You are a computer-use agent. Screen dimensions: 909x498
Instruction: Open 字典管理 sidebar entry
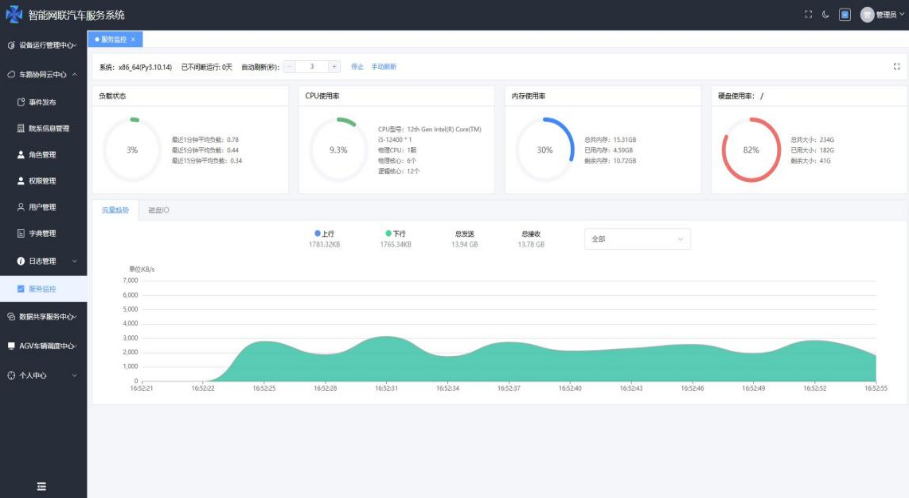tap(43, 233)
